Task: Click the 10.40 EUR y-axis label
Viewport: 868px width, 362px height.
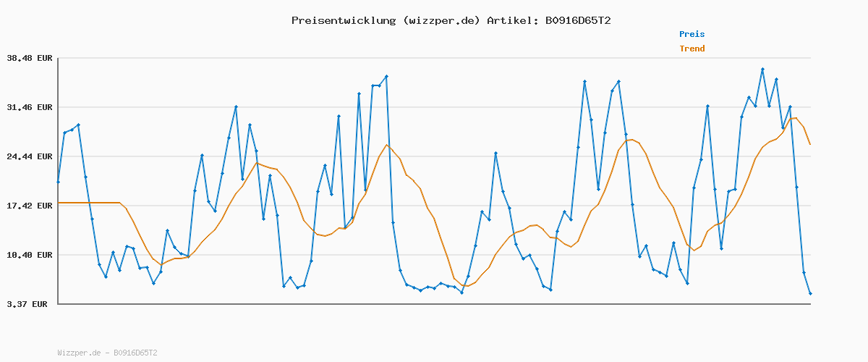Action: 30,255
